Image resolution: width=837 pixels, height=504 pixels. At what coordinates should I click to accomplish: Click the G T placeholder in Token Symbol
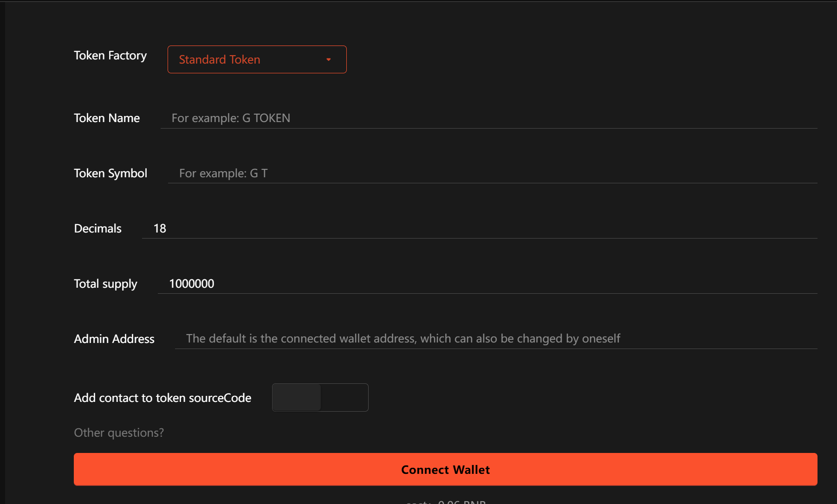223,173
